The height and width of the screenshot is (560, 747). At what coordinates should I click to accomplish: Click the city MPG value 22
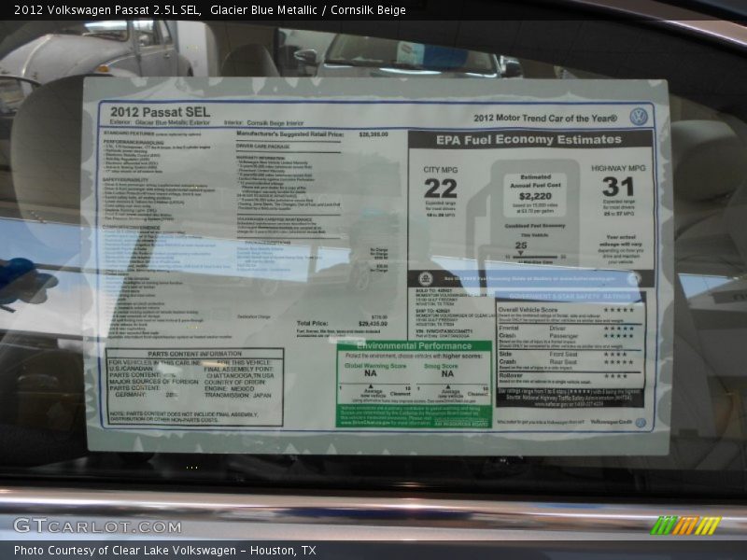(440, 189)
